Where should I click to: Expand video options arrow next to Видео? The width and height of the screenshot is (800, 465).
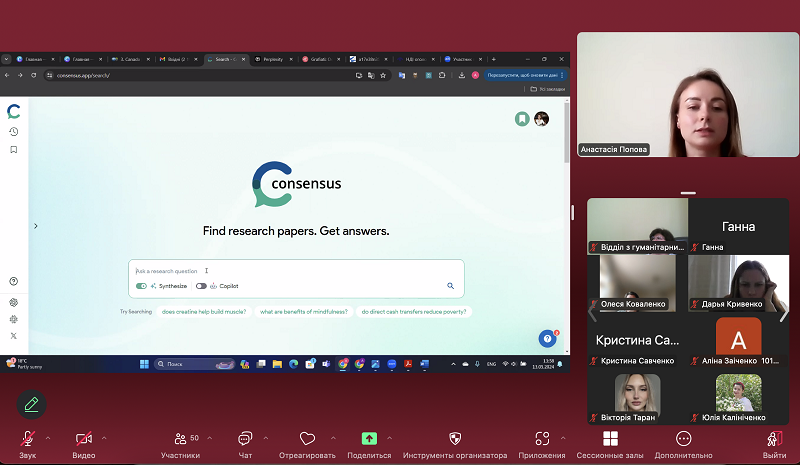pyautogui.click(x=104, y=438)
